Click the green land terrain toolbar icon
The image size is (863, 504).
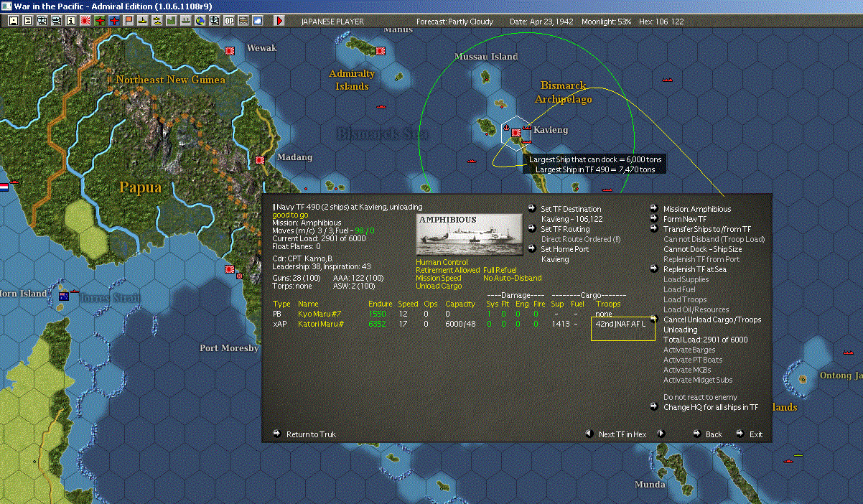click(x=172, y=21)
